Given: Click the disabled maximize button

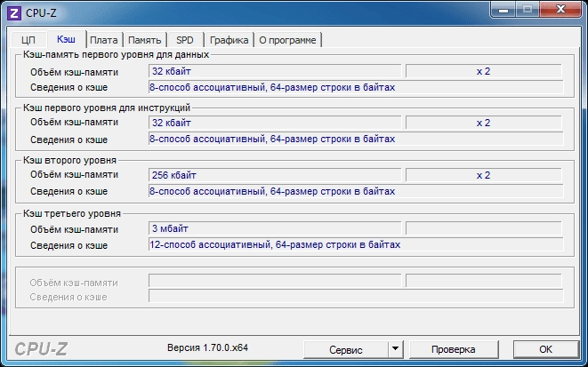Looking at the screenshot, I should 528,10.
